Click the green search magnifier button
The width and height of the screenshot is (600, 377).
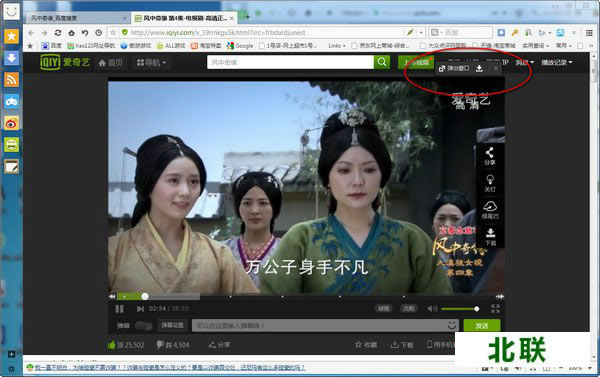[382, 62]
